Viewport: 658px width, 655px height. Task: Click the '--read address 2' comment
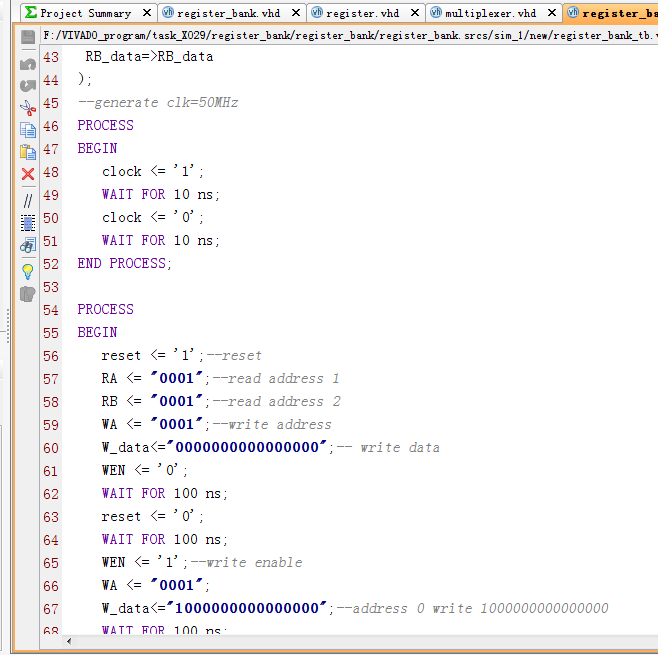coord(277,402)
